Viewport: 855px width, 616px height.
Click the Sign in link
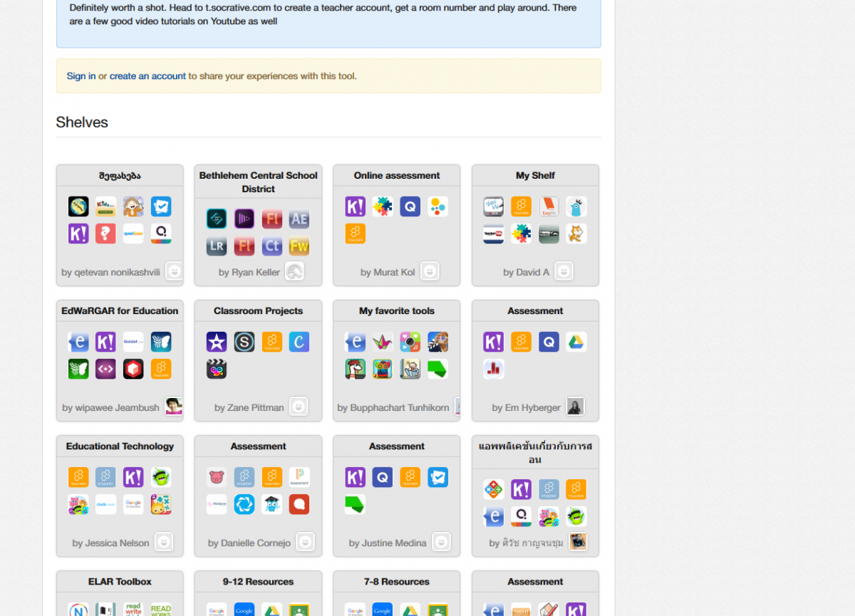[81, 76]
